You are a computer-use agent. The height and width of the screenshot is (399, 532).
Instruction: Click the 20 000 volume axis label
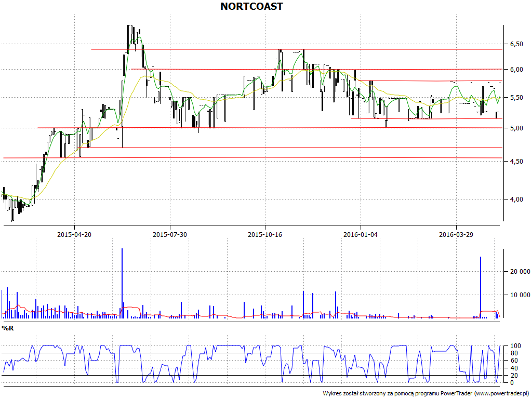click(520, 272)
